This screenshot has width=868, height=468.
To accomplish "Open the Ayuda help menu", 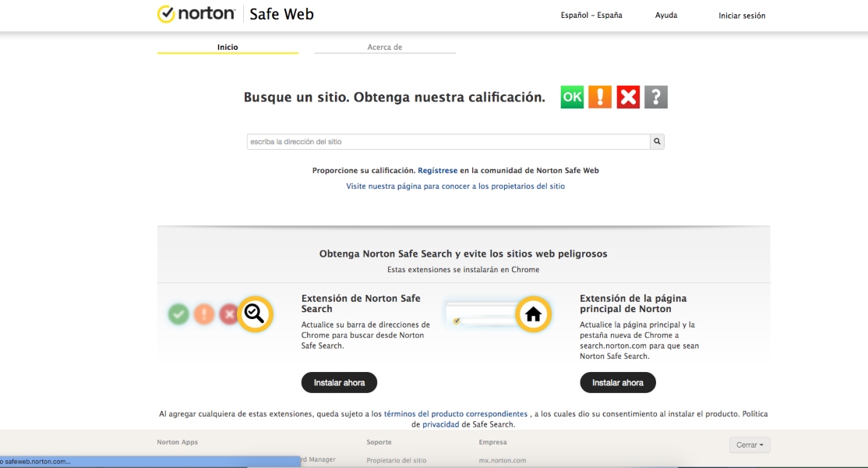I will tap(666, 16).
